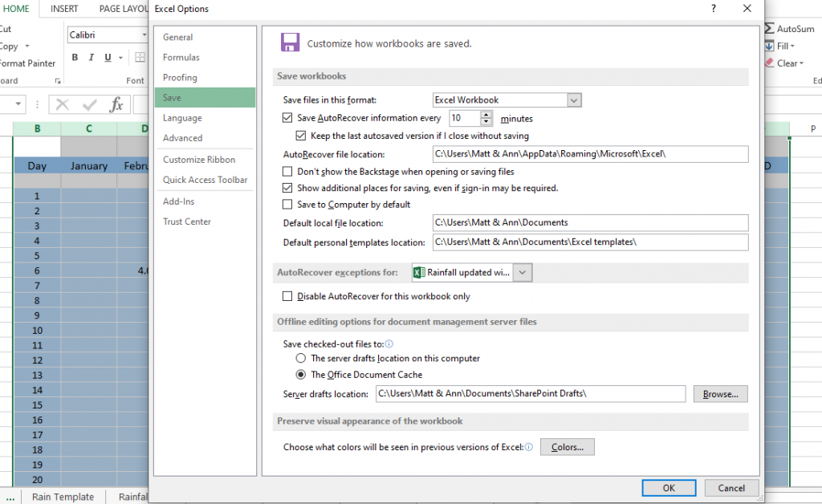Click the Default personal templates location field
The height and width of the screenshot is (504, 822).
click(590, 242)
